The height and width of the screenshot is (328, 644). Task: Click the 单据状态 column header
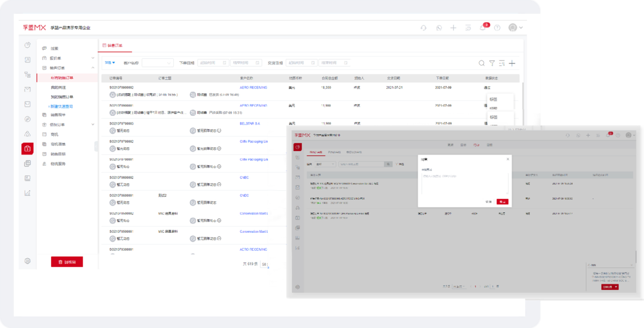tap(492, 78)
